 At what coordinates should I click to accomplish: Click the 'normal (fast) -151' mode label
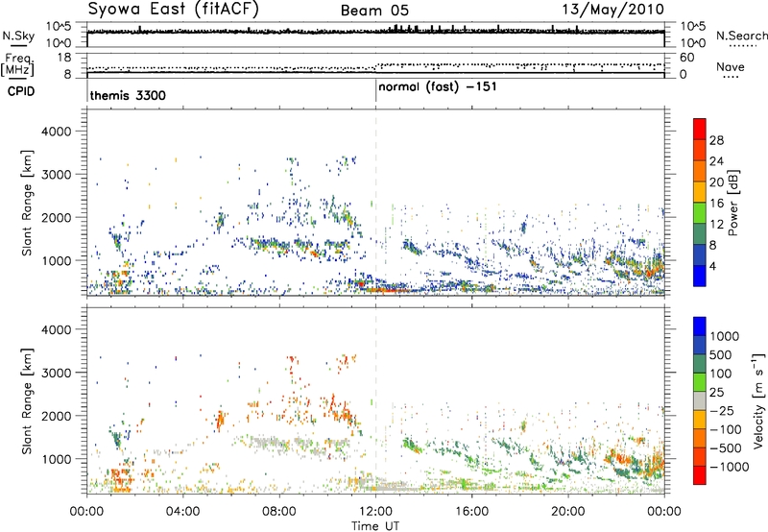pos(438,87)
